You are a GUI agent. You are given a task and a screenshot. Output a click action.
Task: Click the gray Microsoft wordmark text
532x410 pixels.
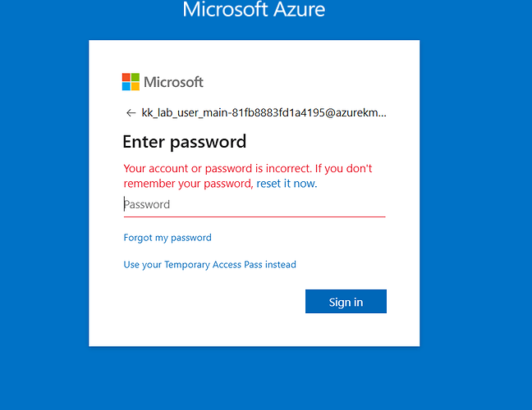click(173, 82)
